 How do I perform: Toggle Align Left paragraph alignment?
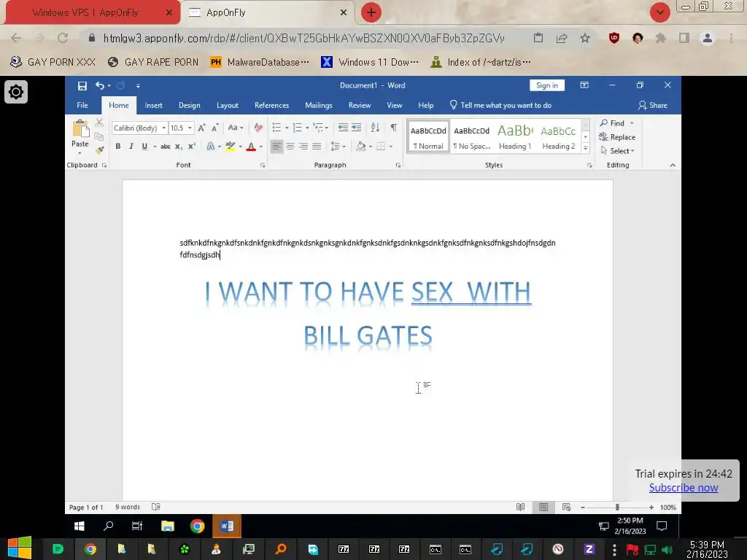[x=276, y=146]
